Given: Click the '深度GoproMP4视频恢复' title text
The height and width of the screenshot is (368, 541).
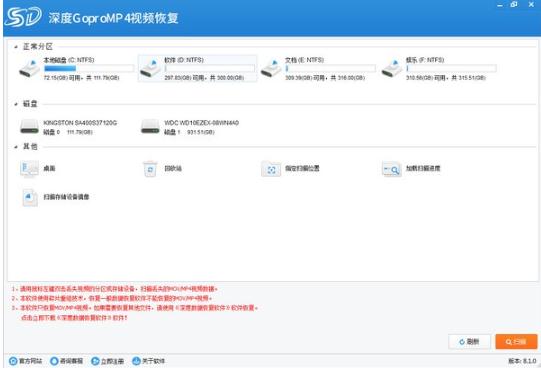Looking at the screenshot, I should coord(113,18).
